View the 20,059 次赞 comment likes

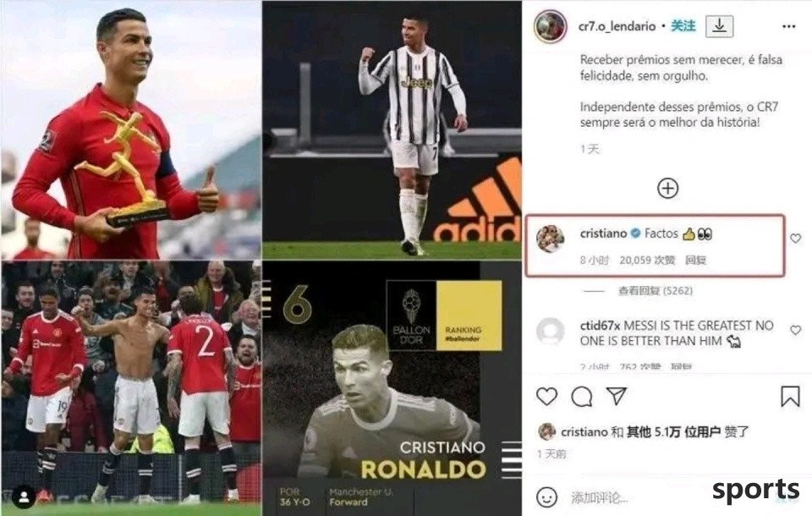pos(647,260)
